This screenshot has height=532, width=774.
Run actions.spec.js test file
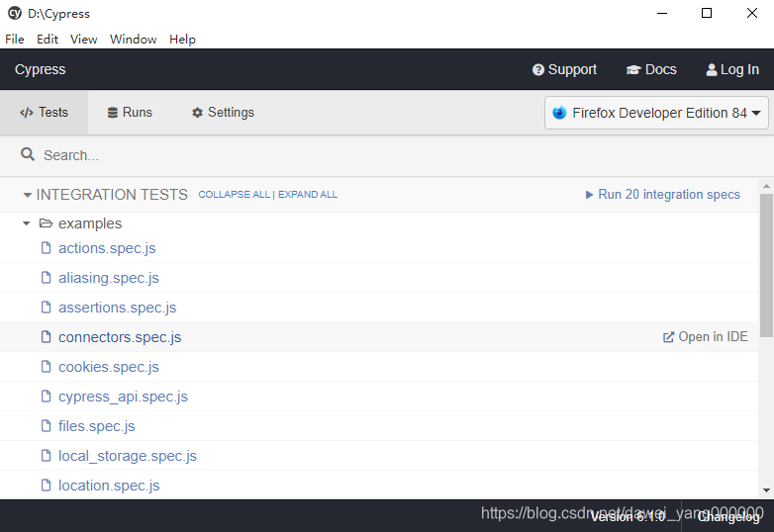[x=107, y=248]
